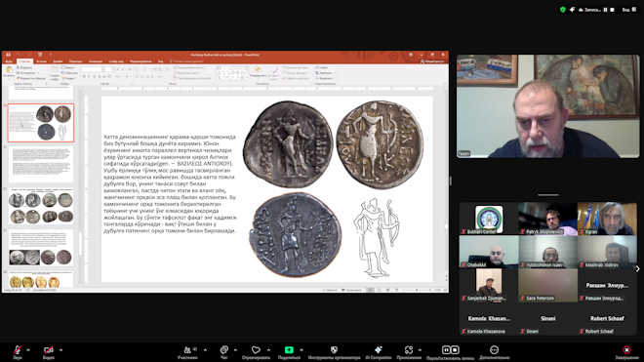
Task: Launch the AI Companion sparkle icon
Action: (379, 350)
